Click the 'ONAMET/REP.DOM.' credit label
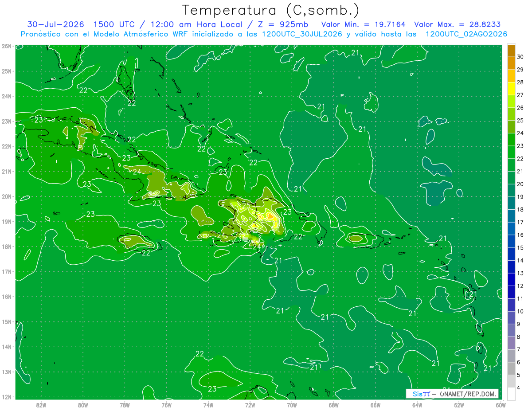This screenshot has width=532, height=411. [x=467, y=394]
